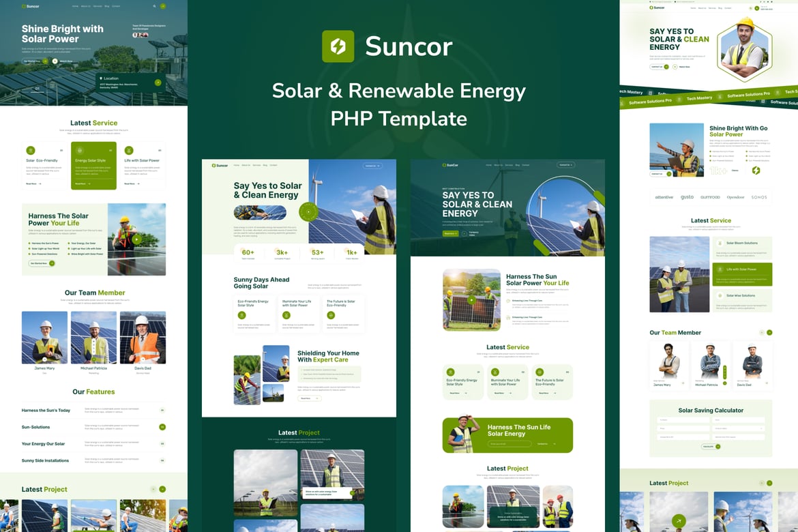
Task: Click Latest Project next arrow on left page
Action: coord(162,489)
